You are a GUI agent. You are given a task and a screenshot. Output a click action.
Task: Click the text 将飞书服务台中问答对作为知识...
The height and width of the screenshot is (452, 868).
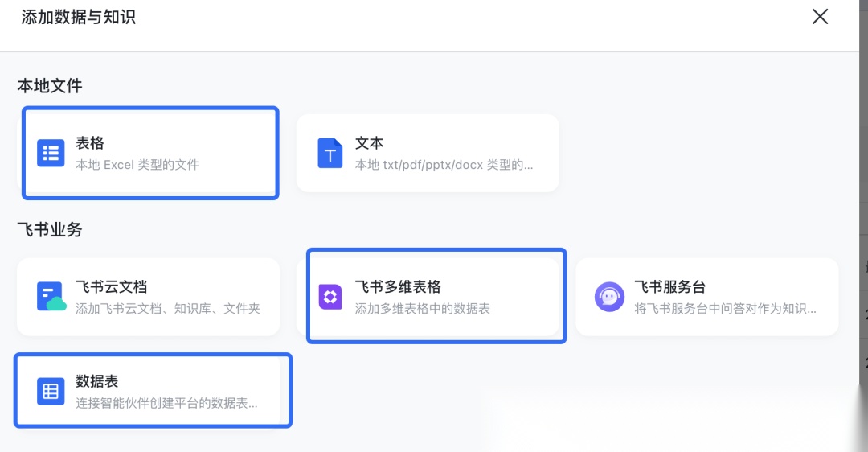pyautogui.click(x=725, y=309)
